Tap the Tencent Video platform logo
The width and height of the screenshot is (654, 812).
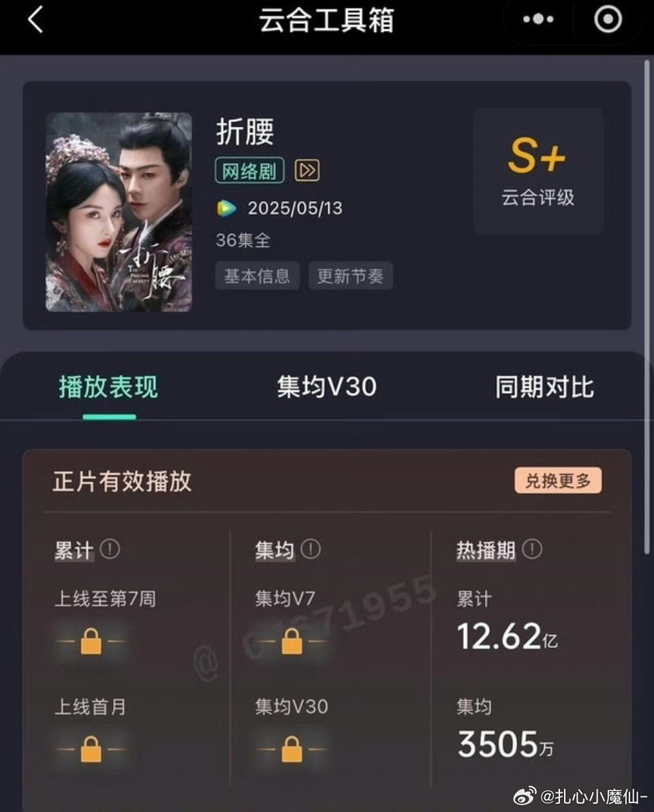tap(225, 208)
